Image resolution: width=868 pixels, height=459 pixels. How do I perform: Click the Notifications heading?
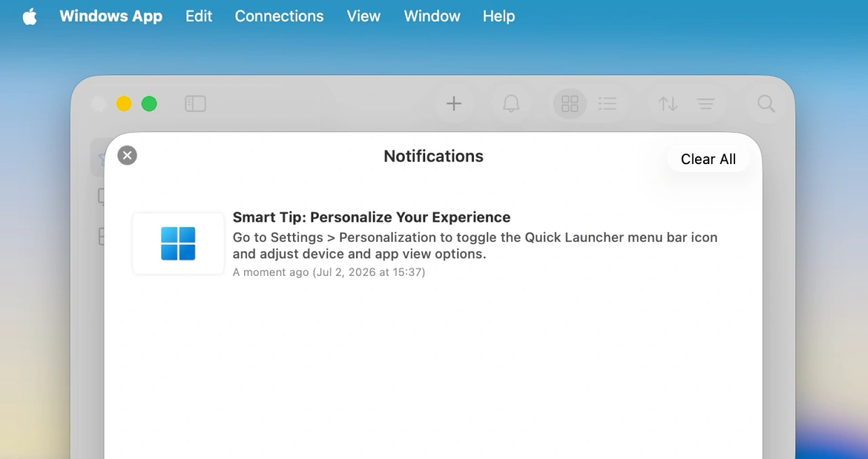pyautogui.click(x=433, y=156)
